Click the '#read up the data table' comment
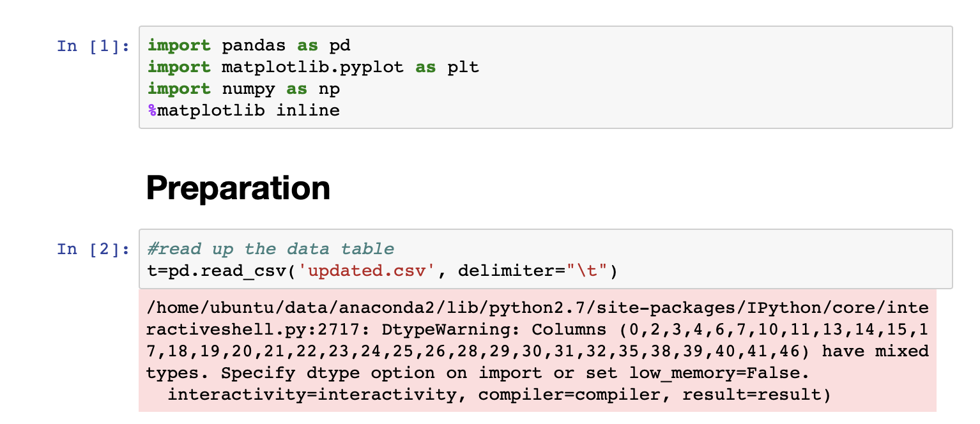This screenshot has height=424, width=980. pyautogui.click(x=270, y=249)
